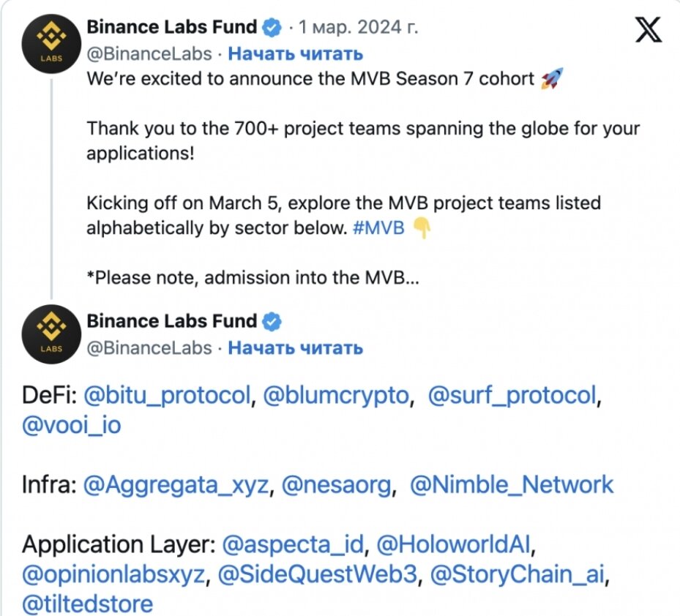Screen dimensions: 680x616
Task: Open @nesaorg mention
Action: 337,484
